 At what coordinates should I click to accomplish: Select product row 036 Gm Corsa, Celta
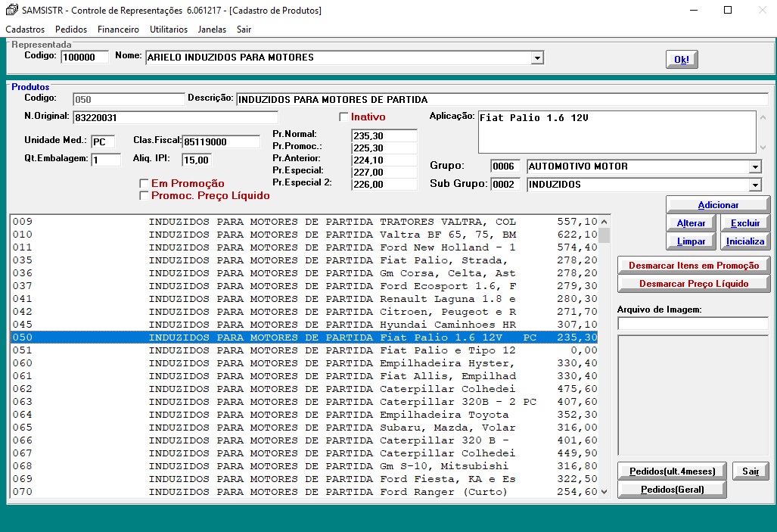click(304, 273)
